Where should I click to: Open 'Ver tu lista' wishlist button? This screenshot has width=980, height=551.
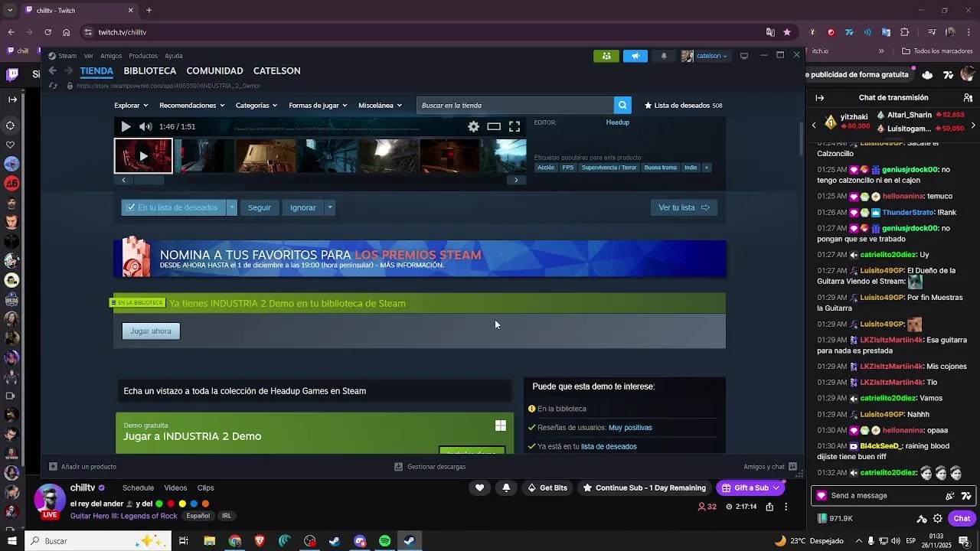point(684,207)
